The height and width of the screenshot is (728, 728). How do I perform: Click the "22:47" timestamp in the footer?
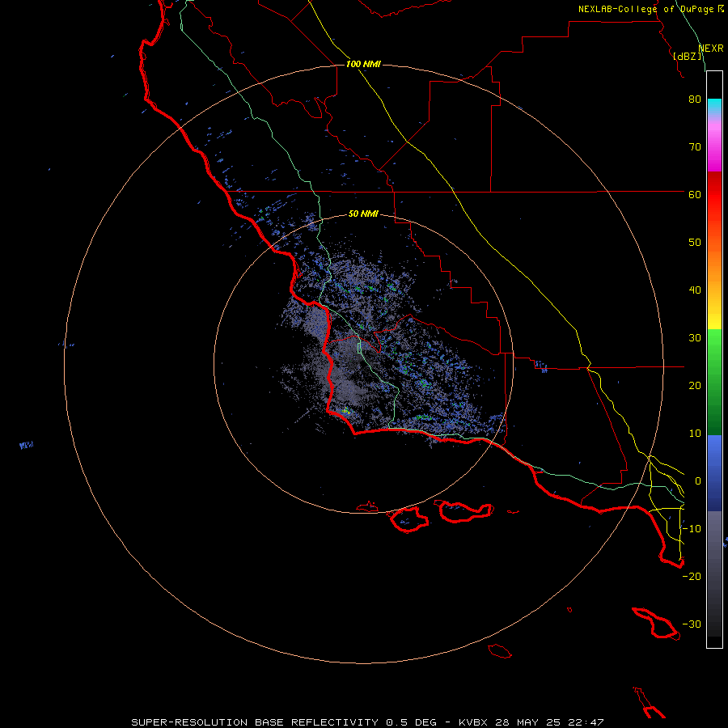pos(586,722)
